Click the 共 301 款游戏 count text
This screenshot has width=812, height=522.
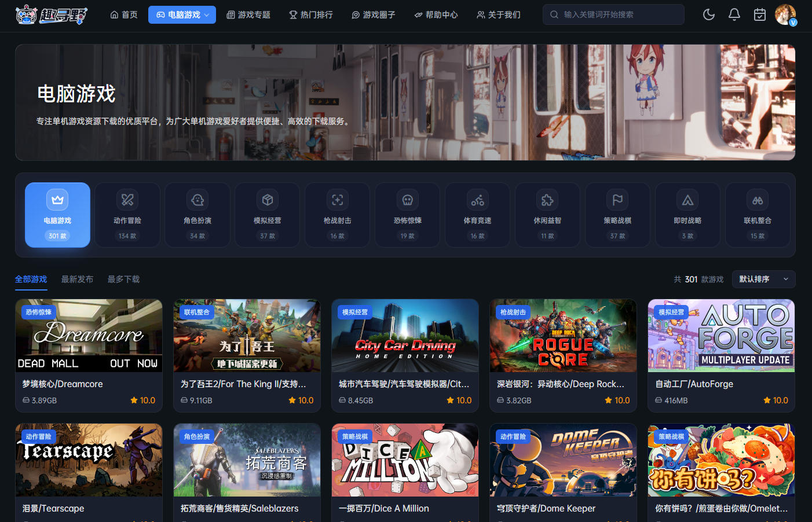pos(698,279)
